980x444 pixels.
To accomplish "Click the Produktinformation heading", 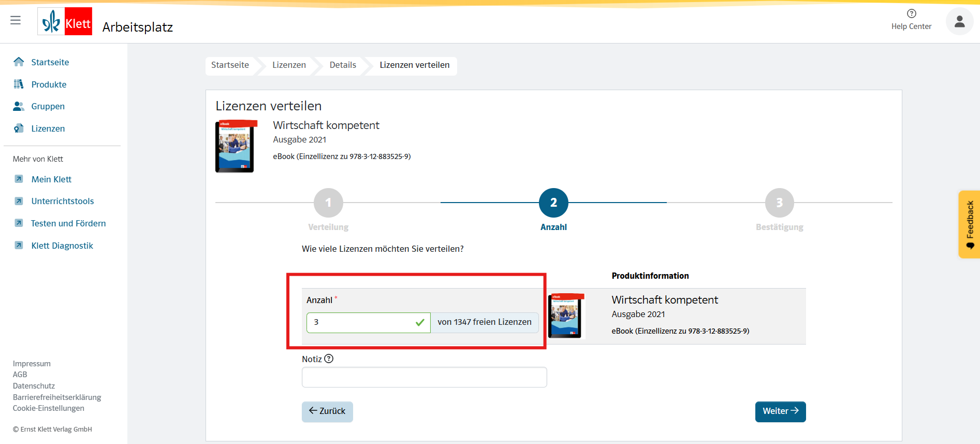I will (650, 276).
